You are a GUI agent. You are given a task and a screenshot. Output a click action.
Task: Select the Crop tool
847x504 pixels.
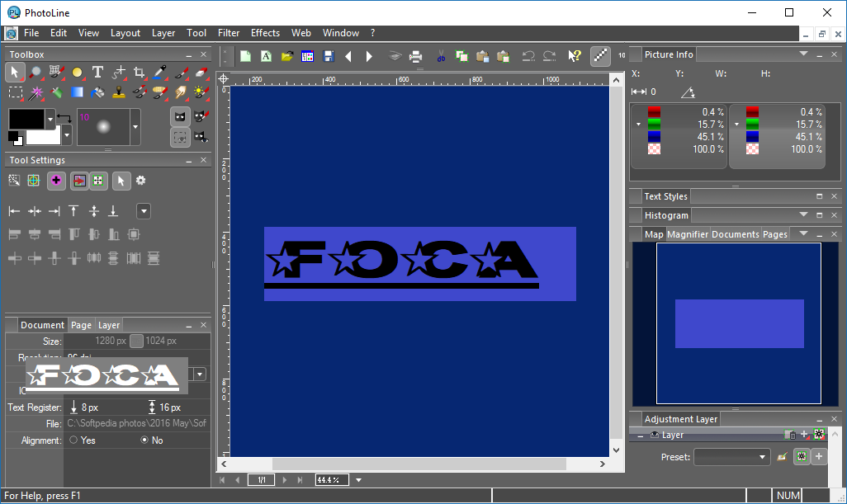click(x=139, y=73)
